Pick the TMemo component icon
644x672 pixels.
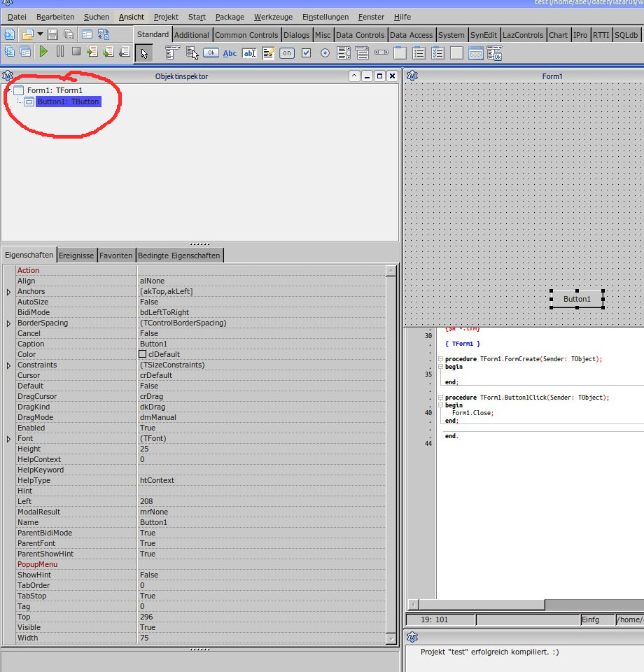tap(268, 52)
